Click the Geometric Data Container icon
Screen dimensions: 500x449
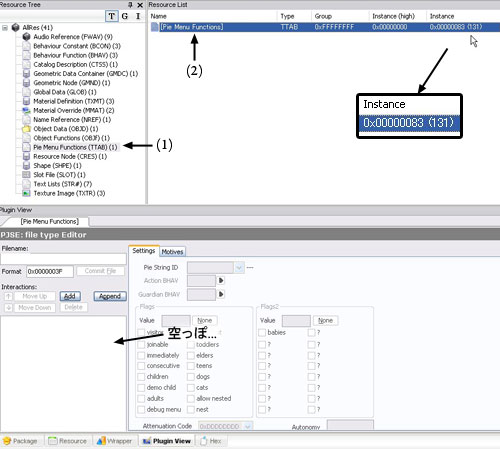click(x=26, y=74)
